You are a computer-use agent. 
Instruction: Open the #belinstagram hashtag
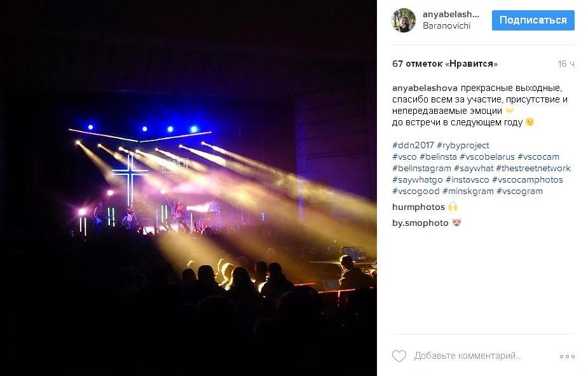(x=421, y=169)
